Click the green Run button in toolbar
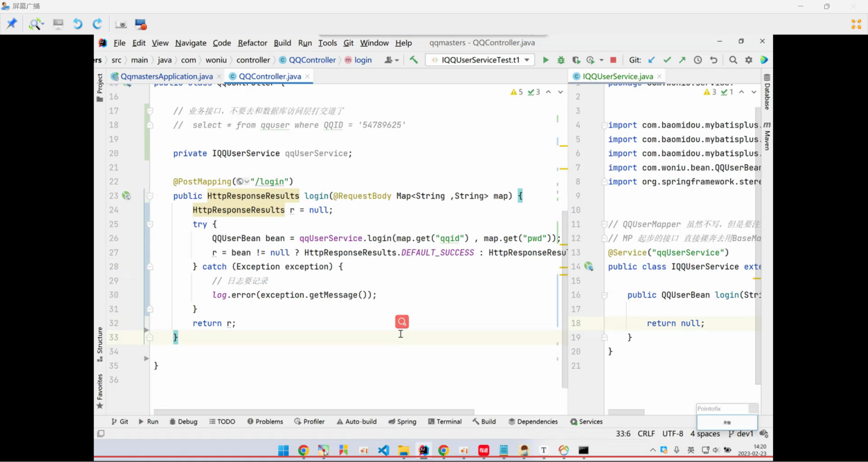868x462 pixels. [x=546, y=60]
